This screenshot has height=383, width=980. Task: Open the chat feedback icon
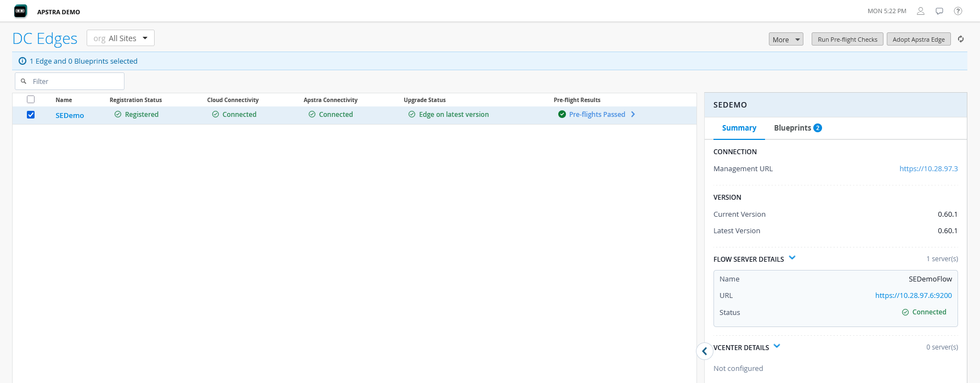pyautogui.click(x=939, y=11)
